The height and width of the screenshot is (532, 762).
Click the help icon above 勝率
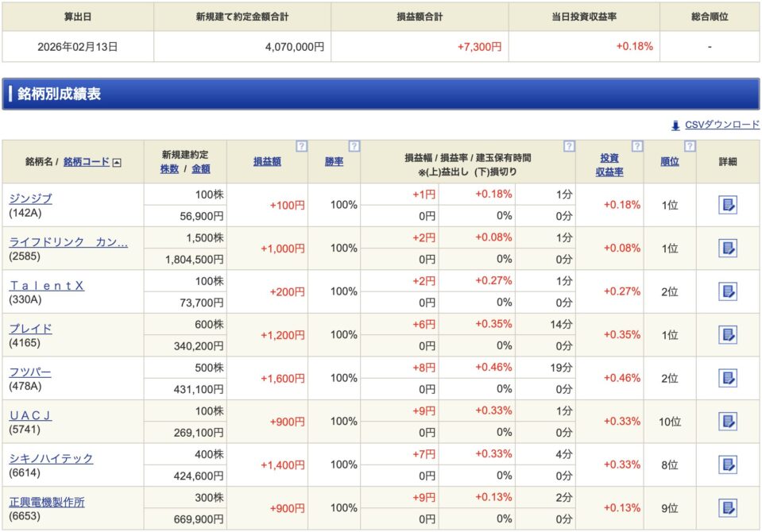(x=354, y=146)
